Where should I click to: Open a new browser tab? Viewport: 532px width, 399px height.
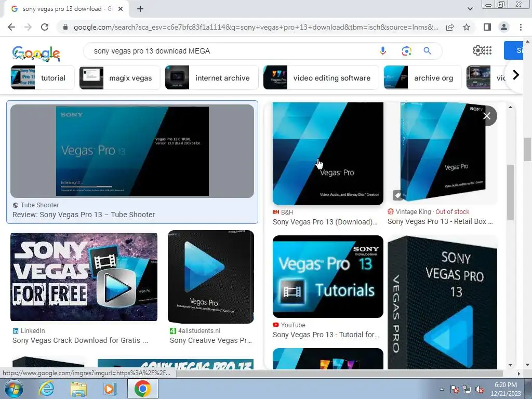140,9
